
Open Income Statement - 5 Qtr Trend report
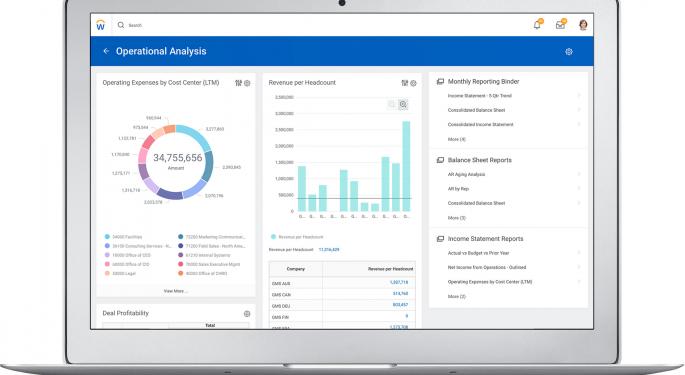tap(480, 96)
